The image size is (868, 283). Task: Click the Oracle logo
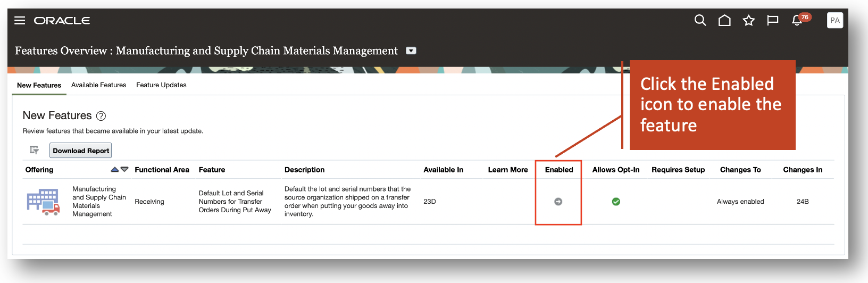click(x=62, y=20)
